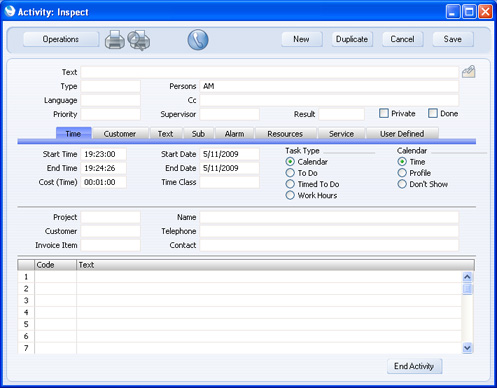Focus the Type field
497x388 pixels.
(x=110, y=86)
